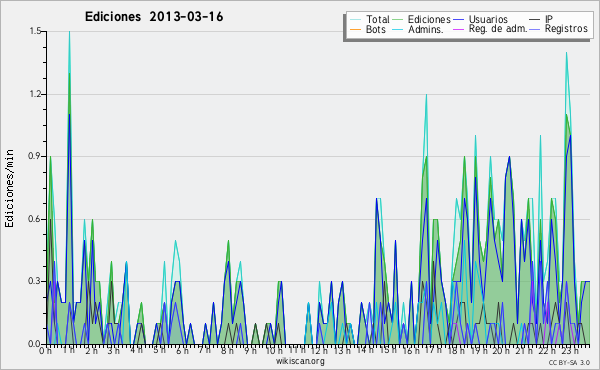Click the 'Bots' legend label
600x370 pixels.
coord(376,29)
